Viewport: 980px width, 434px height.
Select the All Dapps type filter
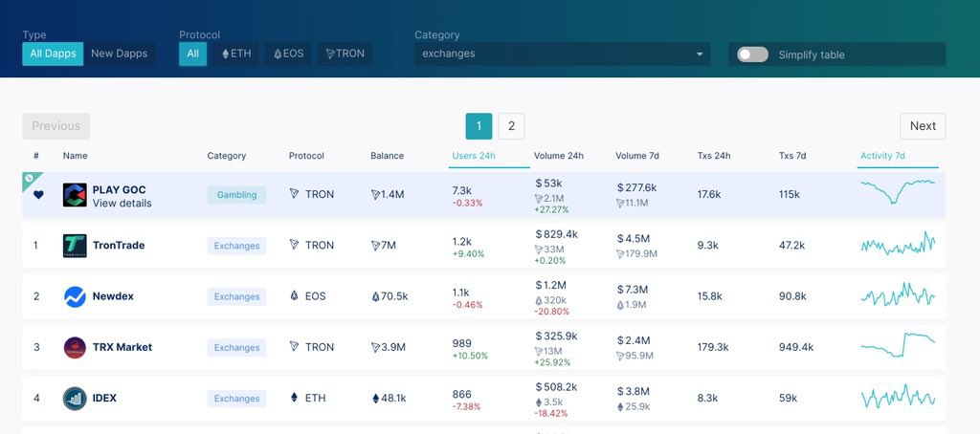click(x=54, y=54)
